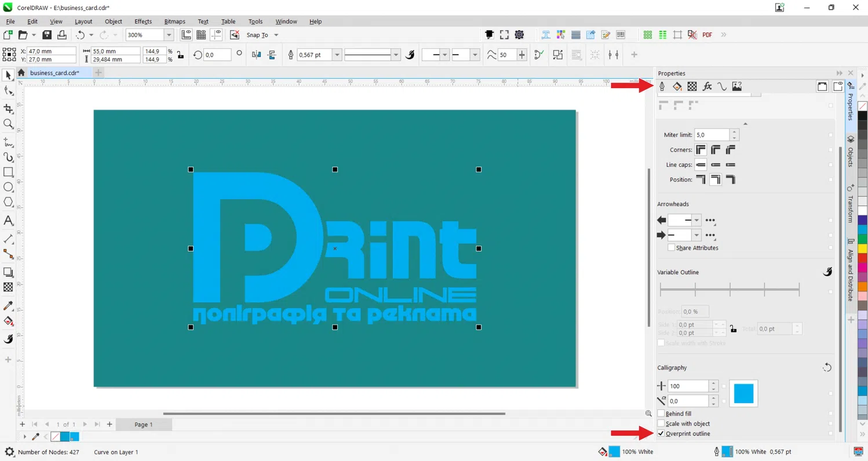
Task: Select the Transparency tool
Action: point(8,287)
